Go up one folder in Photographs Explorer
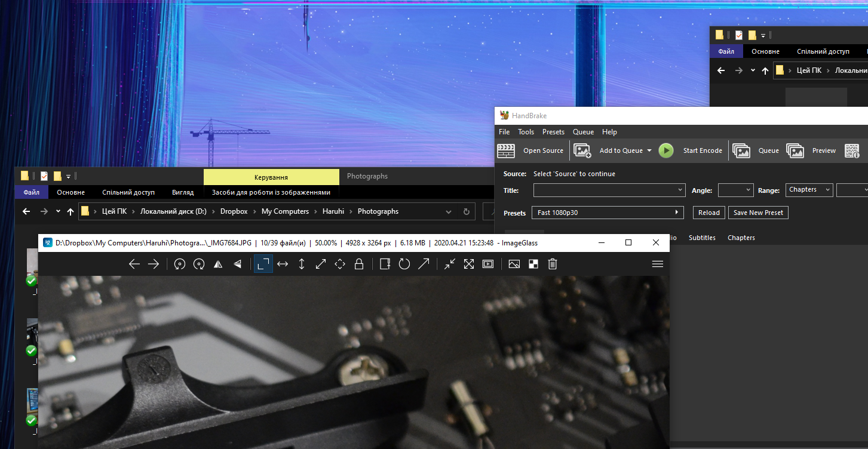Screen dimensions: 868x449 [70, 211]
